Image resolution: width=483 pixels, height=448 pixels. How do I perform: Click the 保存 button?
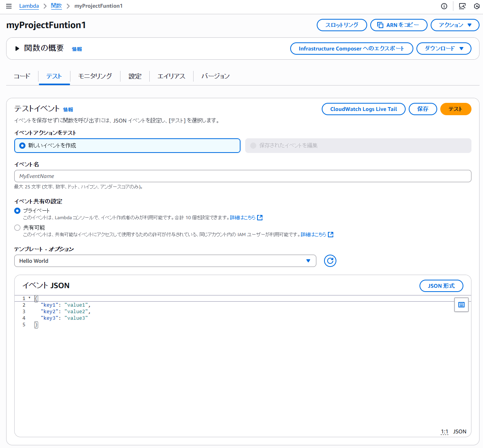tap(423, 109)
